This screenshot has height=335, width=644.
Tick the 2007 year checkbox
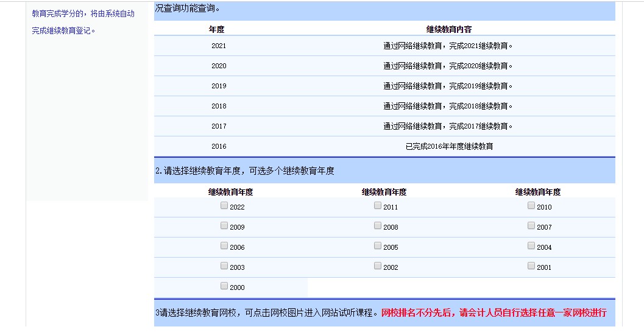click(x=531, y=226)
